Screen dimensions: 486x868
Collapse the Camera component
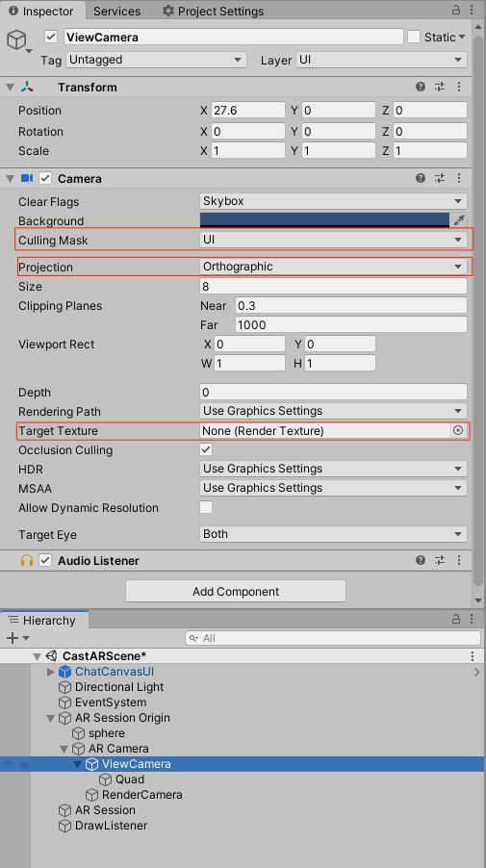pyautogui.click(x=9, y=178)
